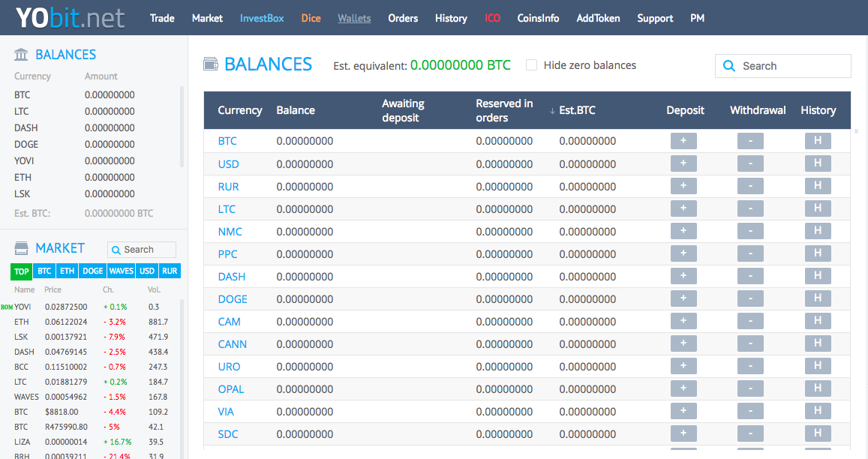Open the Wallets page
The image size is (868, 459).
click(x=354, y=18)
